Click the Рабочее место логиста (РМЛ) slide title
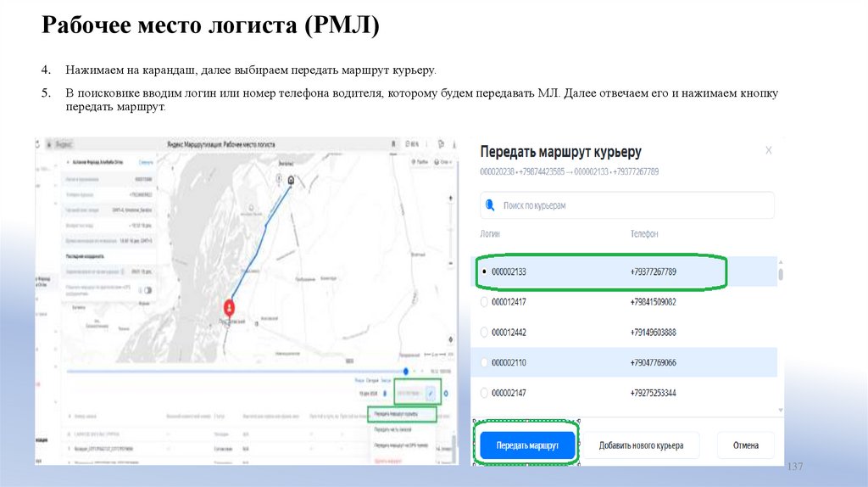 pyautogui.click(x=210, y=25)
